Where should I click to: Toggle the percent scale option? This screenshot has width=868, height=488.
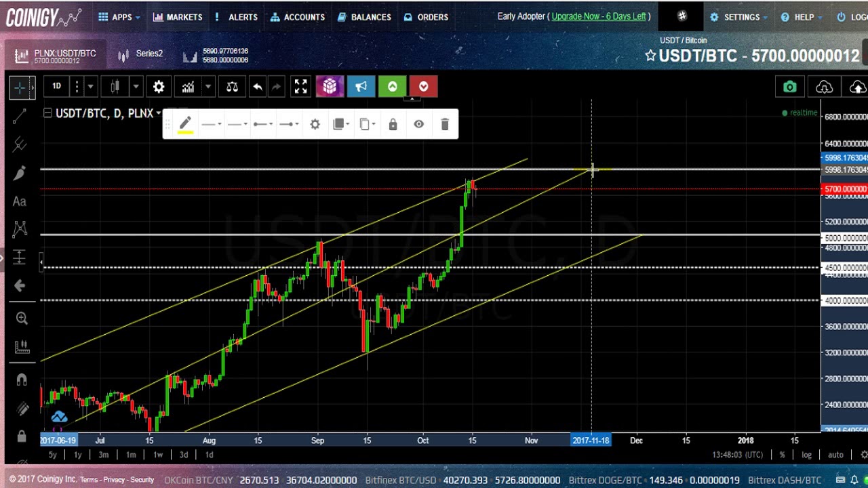coord(782,455)
